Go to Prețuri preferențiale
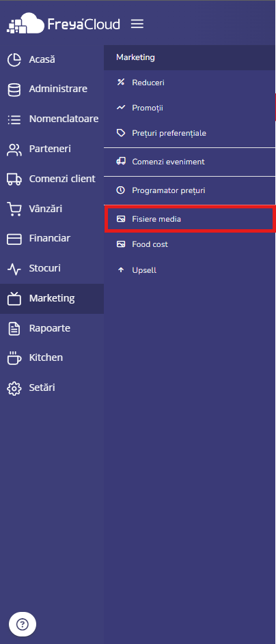Screen dimensions: 276x644 (x=190, y=134)
